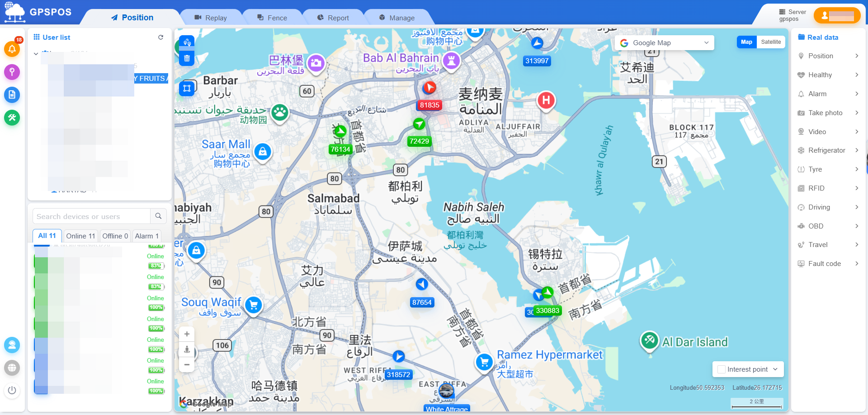Image resolution: width=868 pixels, height=415 pixels.
Task: Expand the Refrigerator real data section
Action: coord(828,150)
